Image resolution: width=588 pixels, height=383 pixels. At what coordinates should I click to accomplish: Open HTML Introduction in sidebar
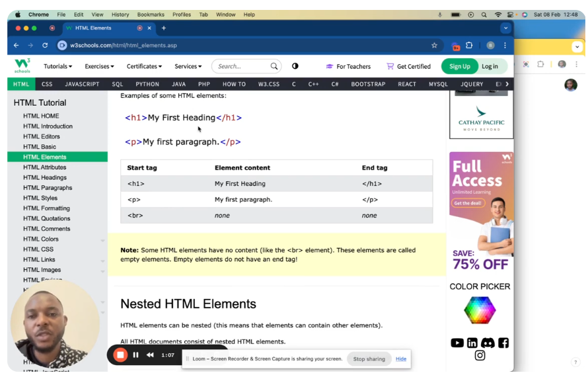point(48,126)
